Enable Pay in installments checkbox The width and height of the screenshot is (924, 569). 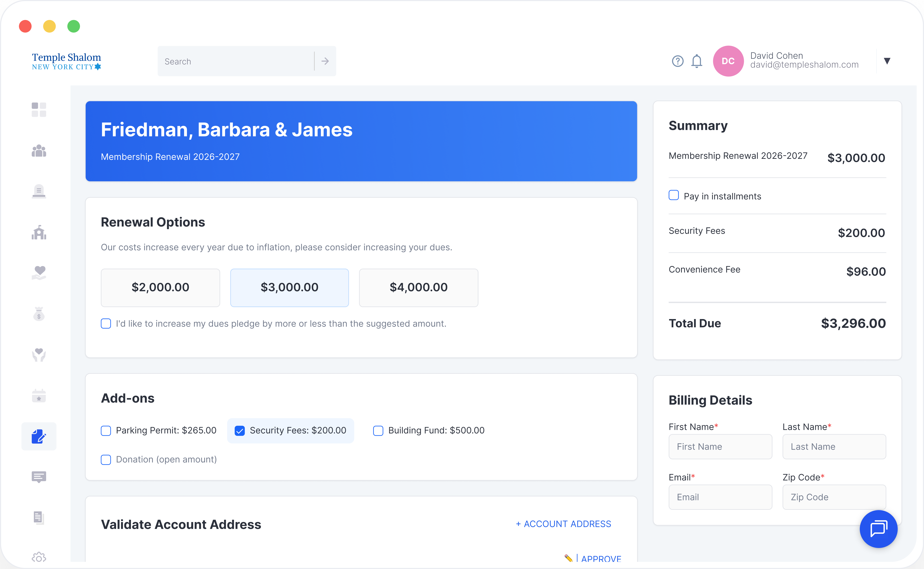point(674,195)
